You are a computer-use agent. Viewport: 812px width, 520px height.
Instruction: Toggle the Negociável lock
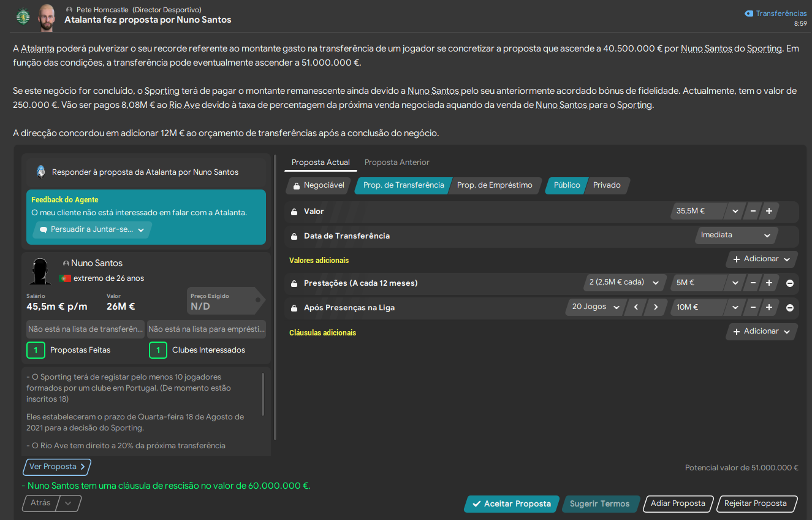pos(297,186)
